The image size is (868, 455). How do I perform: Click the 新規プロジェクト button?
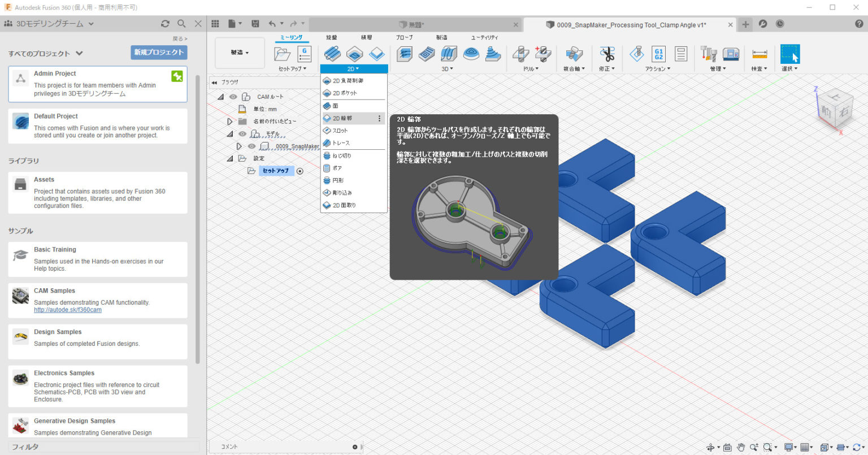tap(159, 52)
